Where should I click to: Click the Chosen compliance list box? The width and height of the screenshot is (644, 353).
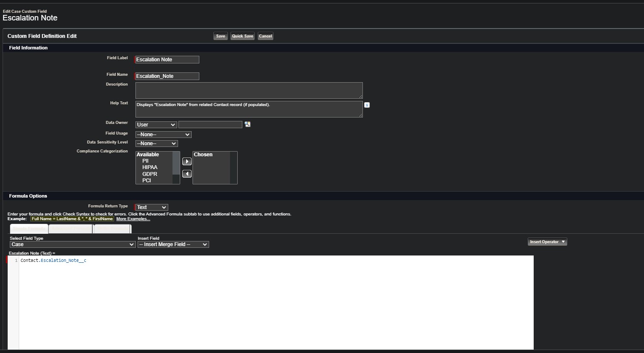215,168
